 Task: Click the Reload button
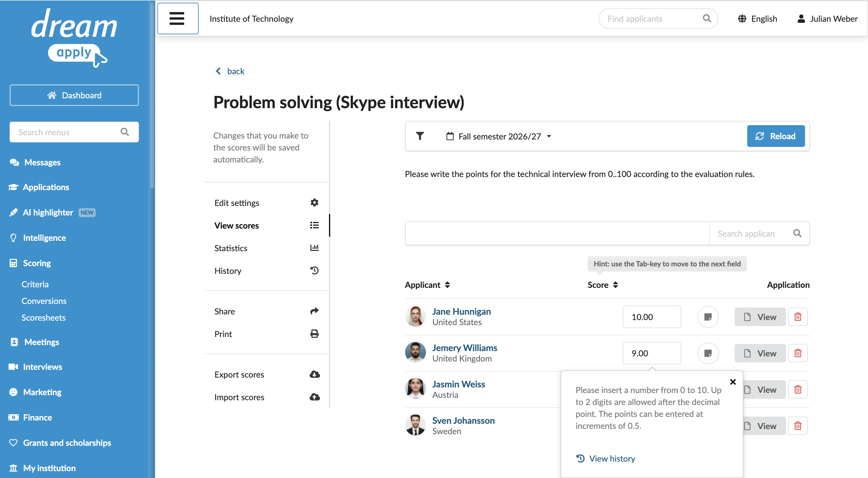coord(776,136)
